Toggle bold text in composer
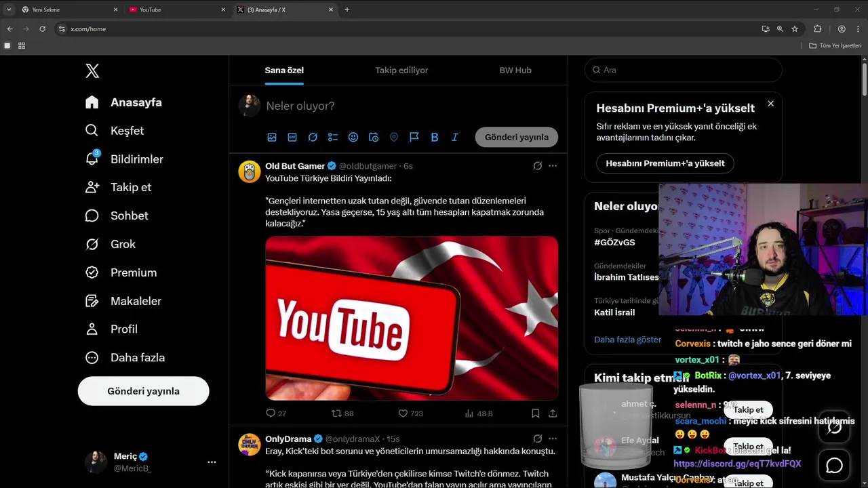 coord(435,137)
